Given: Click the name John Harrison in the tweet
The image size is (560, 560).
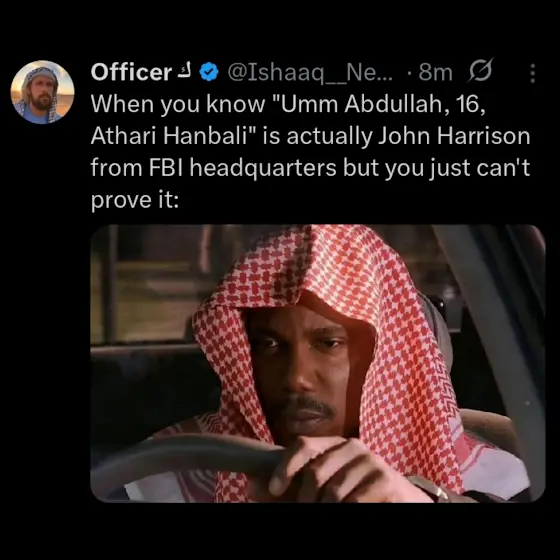Looking at the screenshot, I should tap(454, 136).
